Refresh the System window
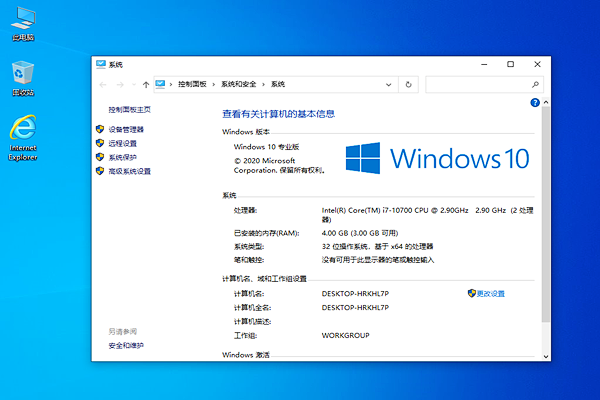This screenshot has height=400, width=600. click(408, 85)
